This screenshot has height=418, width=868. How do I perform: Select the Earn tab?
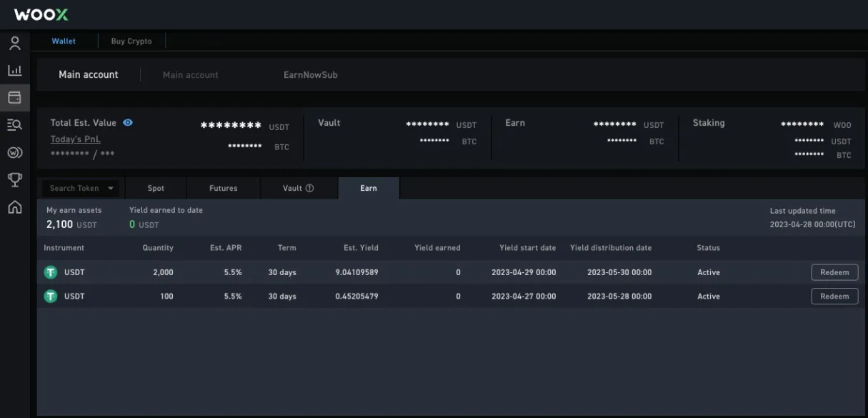pos(369,189)
